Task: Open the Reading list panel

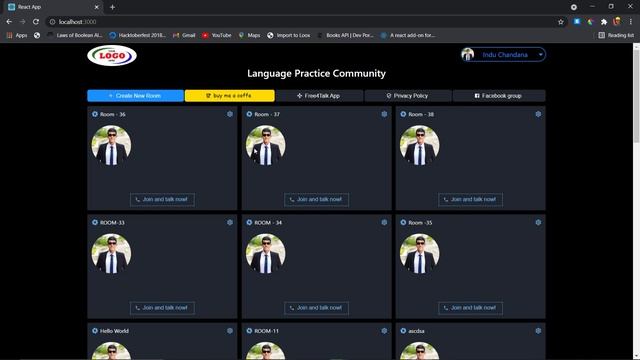Action: click(x=616, y=36)
